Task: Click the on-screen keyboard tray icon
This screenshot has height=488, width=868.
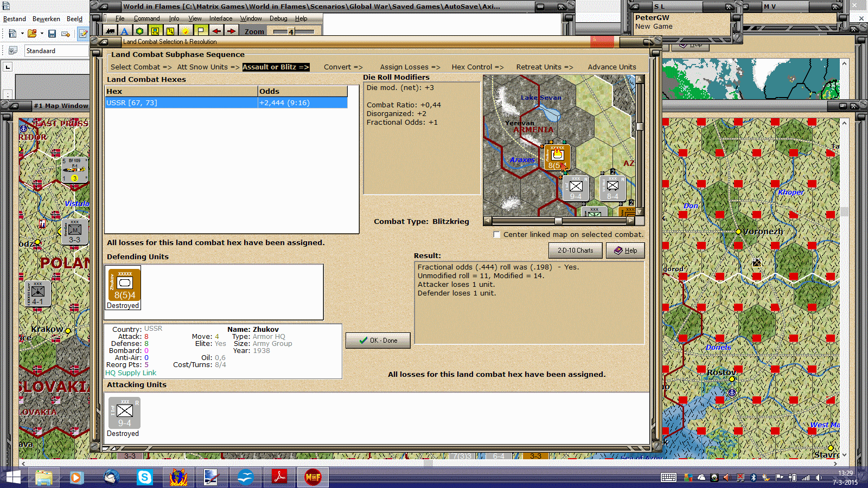Action: 668,478
